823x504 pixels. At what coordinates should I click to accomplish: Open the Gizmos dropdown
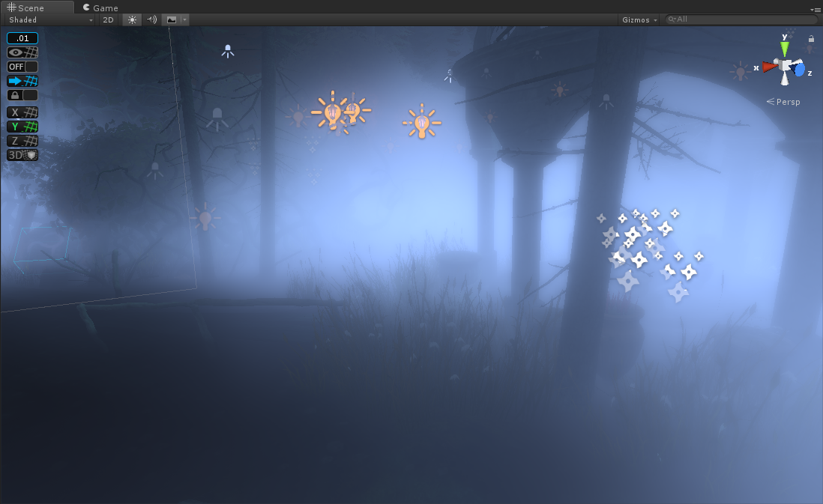pos(639,20)
